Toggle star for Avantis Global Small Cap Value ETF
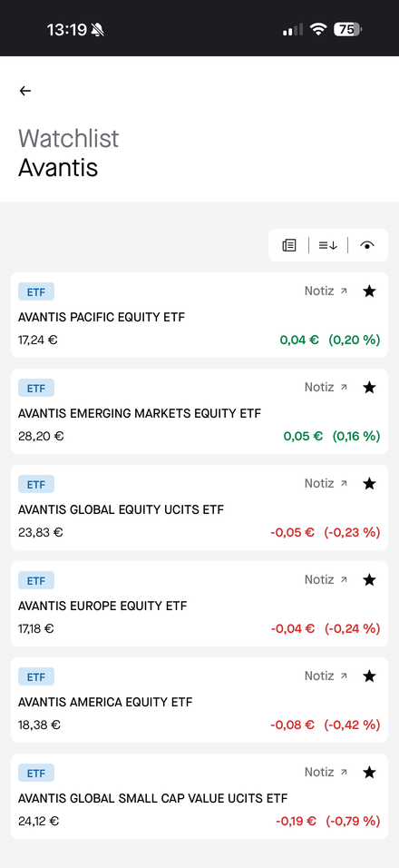Image resolution: width=399 pixels, height=868 pixels. 369,773
